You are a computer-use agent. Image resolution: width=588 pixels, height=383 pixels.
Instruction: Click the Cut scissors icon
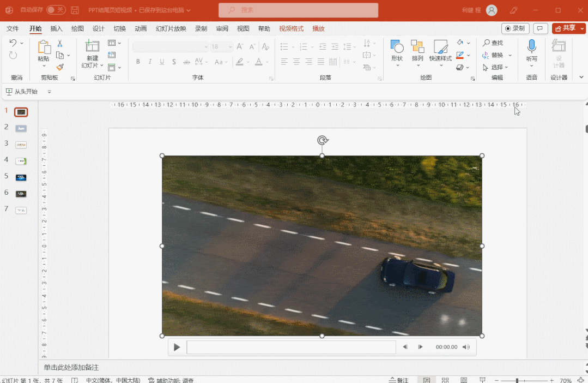(x=60, y=44)
